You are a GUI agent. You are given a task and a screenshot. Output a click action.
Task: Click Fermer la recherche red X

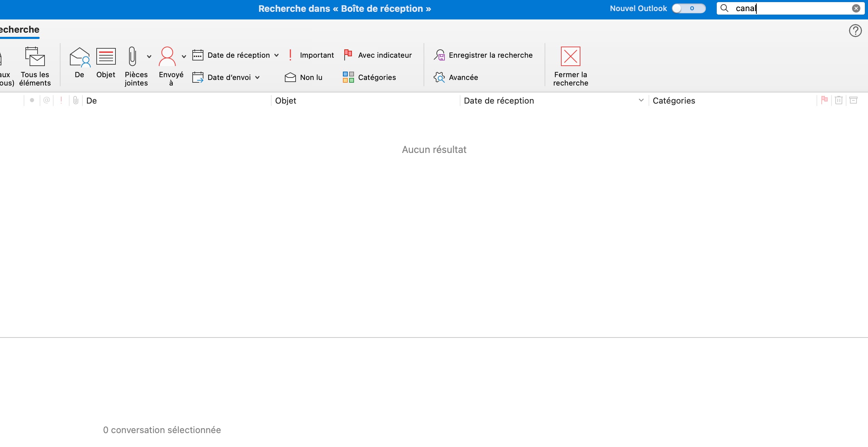pos(570,56)
